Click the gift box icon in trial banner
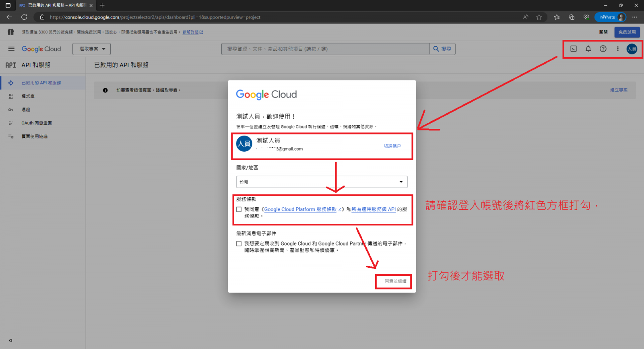 click(11, 32)
